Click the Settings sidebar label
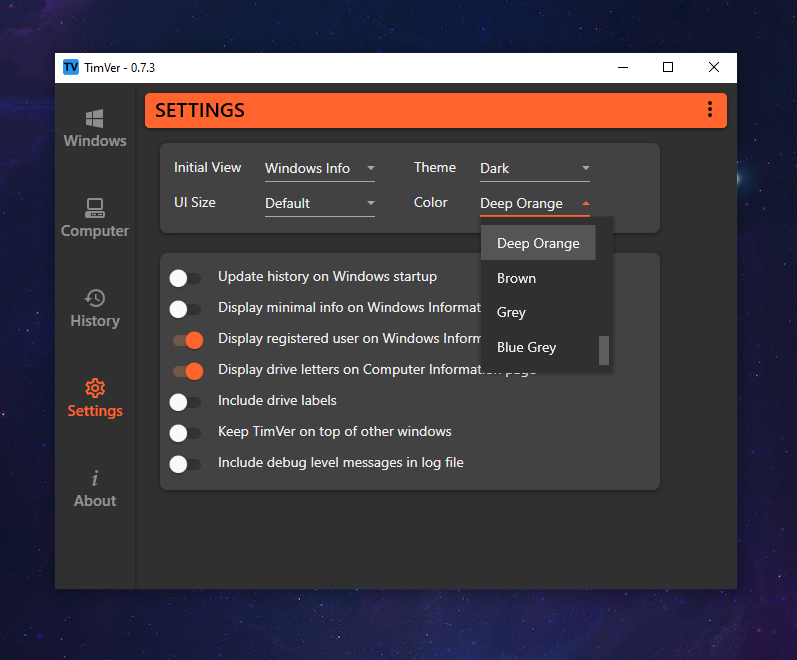 [95, 411]
